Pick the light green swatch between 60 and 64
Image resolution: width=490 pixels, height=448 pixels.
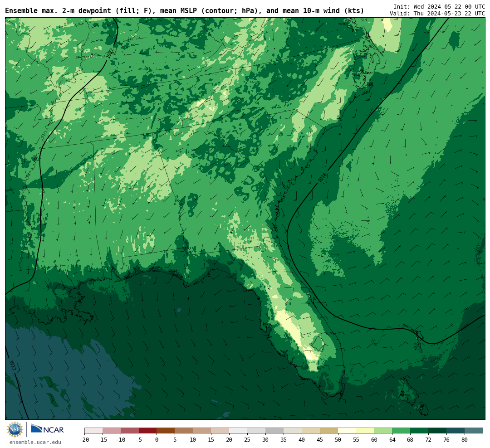coord(383,431)
